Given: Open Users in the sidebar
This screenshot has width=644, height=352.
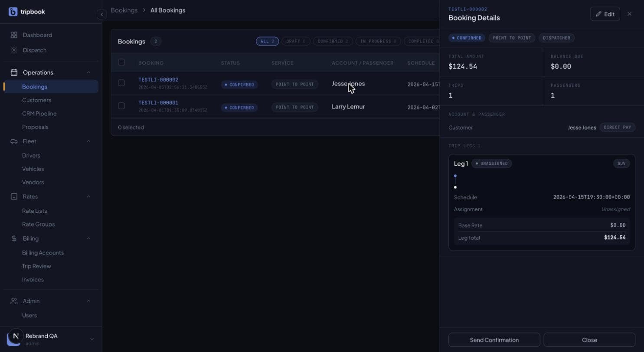Looking at the screenshot, I should pyautogui.click(x=29, y=315).
